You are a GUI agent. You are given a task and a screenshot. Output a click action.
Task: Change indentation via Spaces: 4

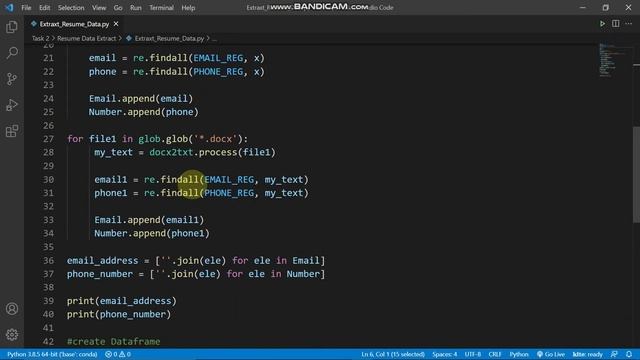[444, 354]
